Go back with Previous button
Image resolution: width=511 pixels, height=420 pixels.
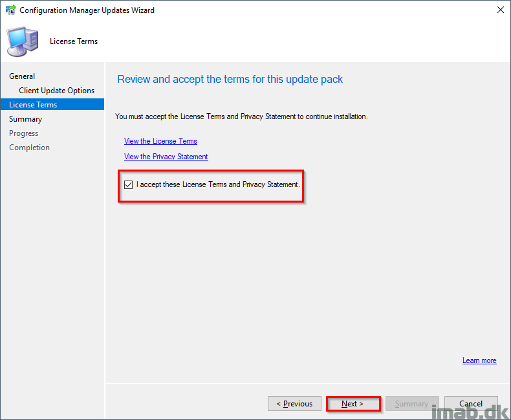pos(294,404)
